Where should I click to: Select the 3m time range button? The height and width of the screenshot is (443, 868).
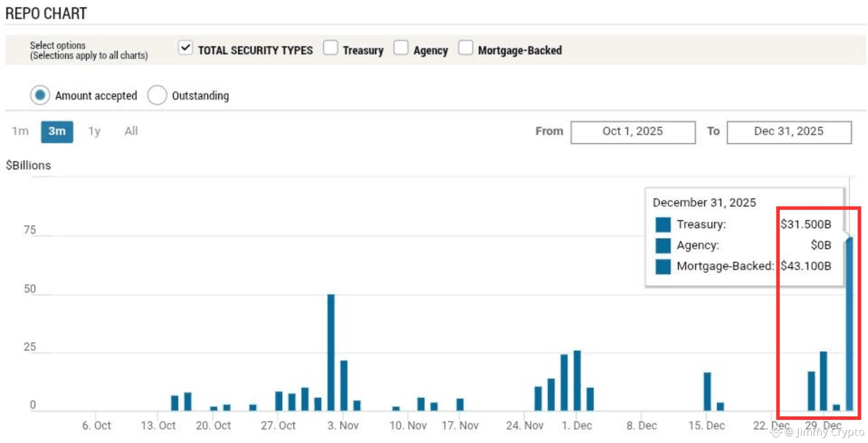pyautogui.click(x=57, y=132)
